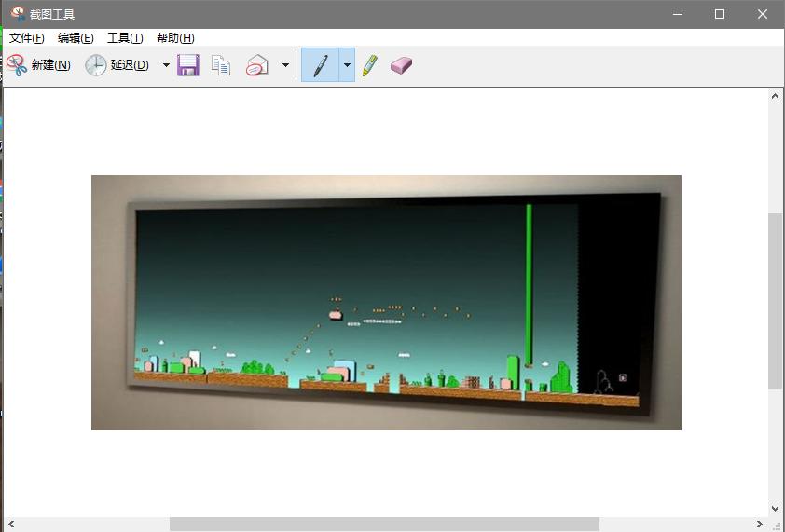This screenshot has width=785, height=532.
Task: Click the Delay clock icon
Action: [x=95, y=65]
